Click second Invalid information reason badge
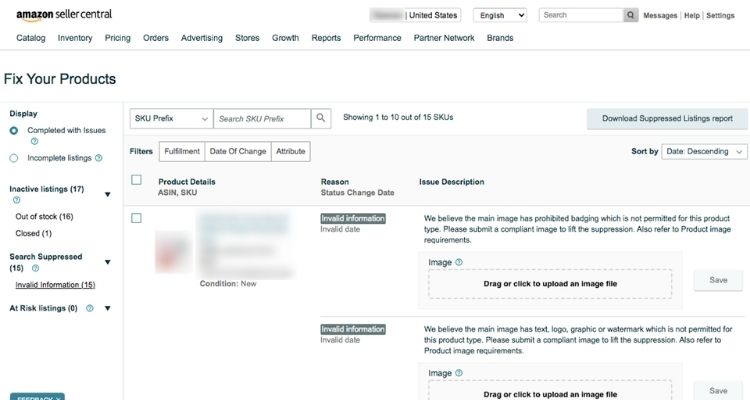The height and width of the screenshot is (400, 750). [353, 329]
